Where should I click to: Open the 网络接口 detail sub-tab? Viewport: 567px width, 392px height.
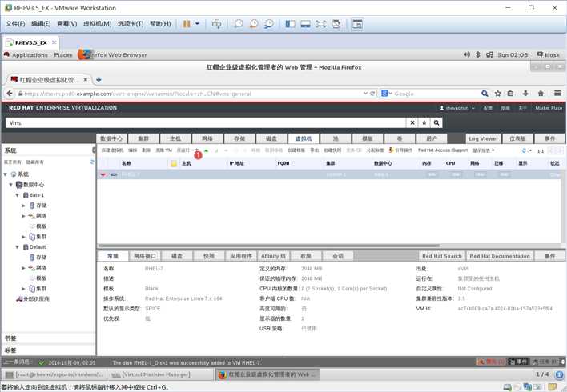(145, 256)
